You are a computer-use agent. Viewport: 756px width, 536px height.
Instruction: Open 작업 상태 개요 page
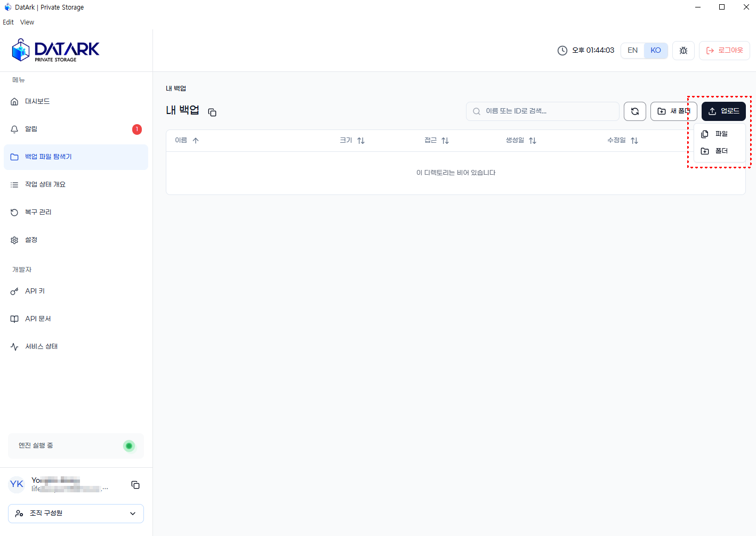76,184
